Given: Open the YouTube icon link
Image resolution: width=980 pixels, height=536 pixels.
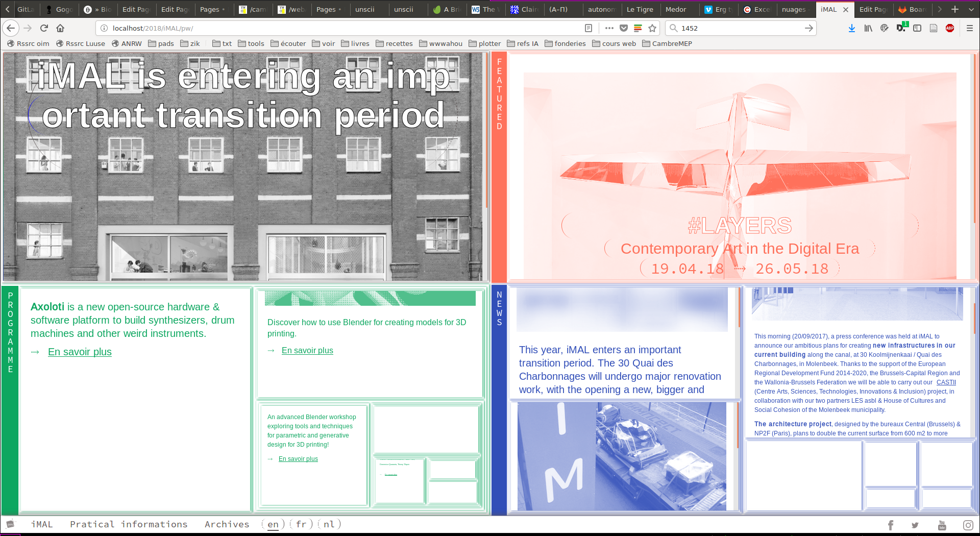Looking at the screenshot, I should 942,525.
